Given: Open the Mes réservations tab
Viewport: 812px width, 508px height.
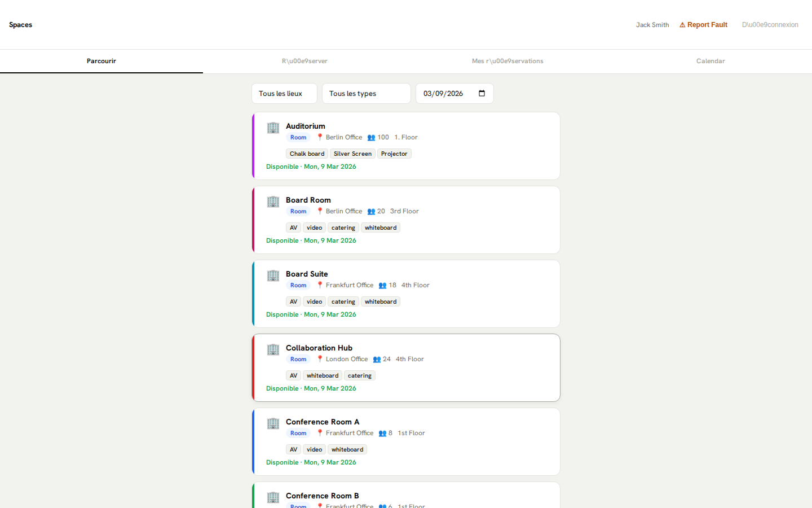Looking at the screenshot, I should (x=507, y=61).
